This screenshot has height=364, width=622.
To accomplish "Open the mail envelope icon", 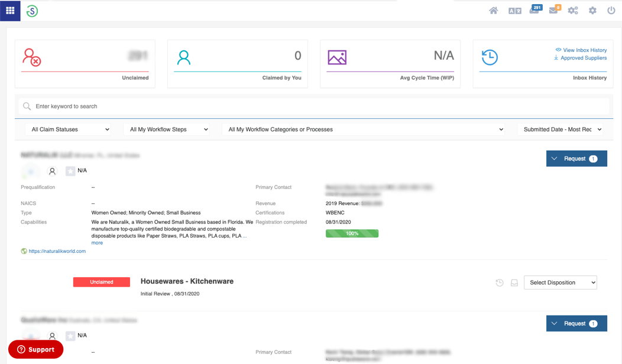I will tap(554, 10).
